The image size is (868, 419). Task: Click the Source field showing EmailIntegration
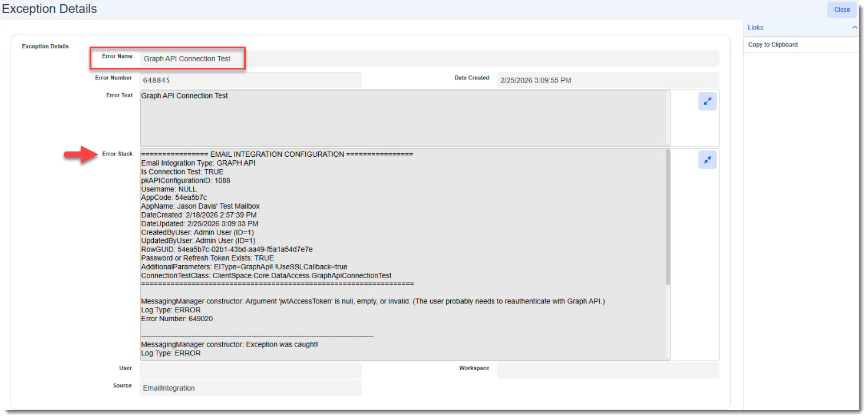tap(250, 388)
